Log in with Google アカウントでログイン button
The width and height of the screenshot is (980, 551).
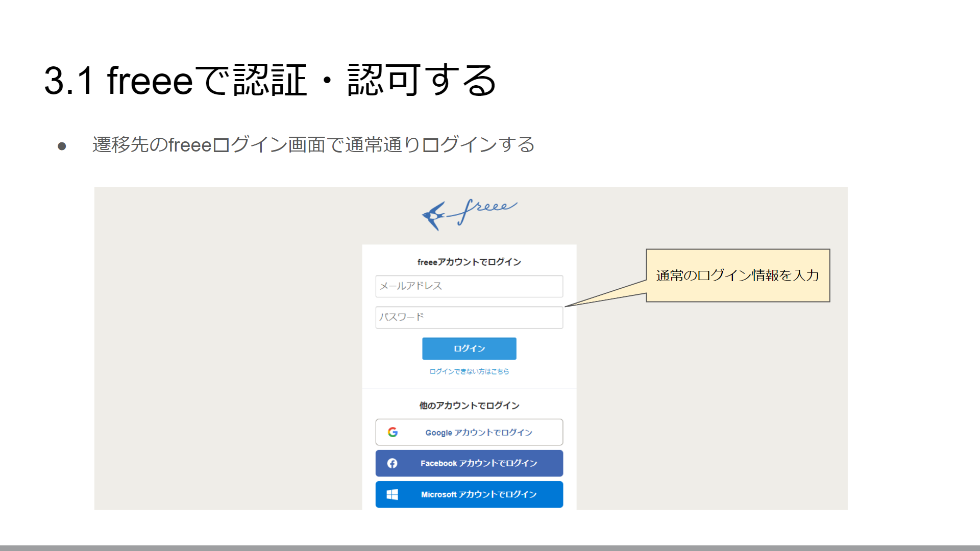coord(469,432)
